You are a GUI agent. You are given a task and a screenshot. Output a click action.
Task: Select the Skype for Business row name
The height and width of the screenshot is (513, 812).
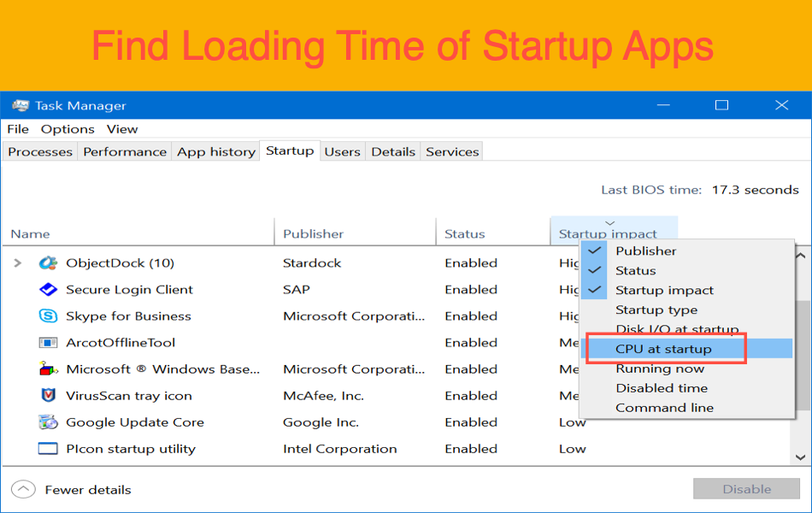128,316
